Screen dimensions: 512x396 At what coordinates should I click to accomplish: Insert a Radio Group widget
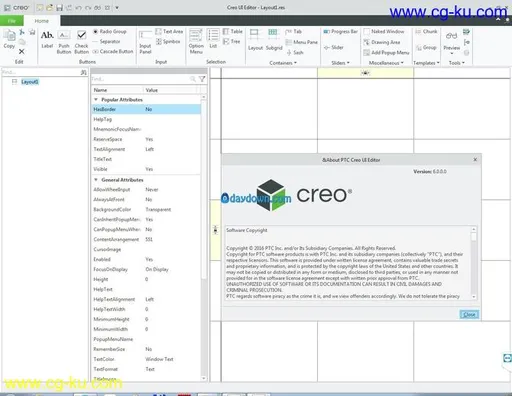[110, 31]
